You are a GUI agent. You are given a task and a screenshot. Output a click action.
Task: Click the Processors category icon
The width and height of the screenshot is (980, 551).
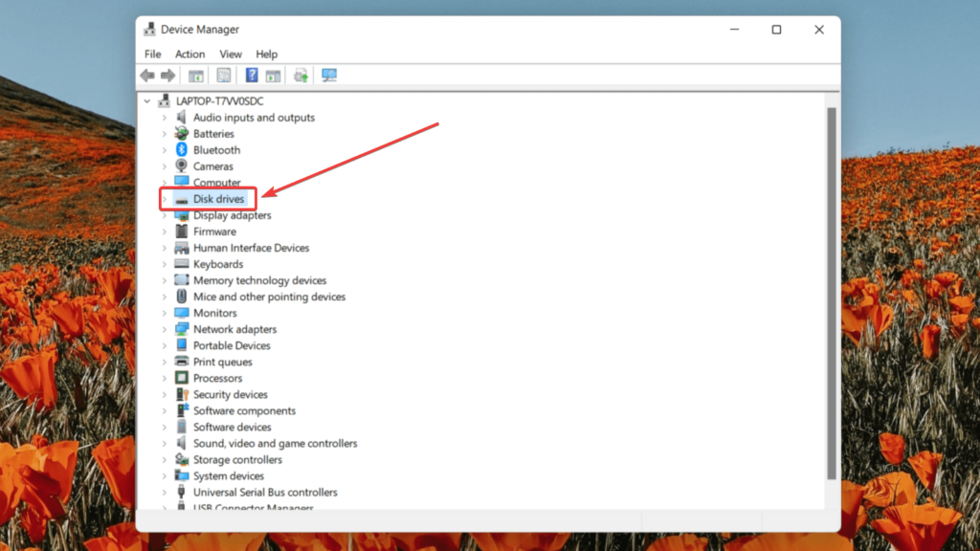click(x=183, y=378)
